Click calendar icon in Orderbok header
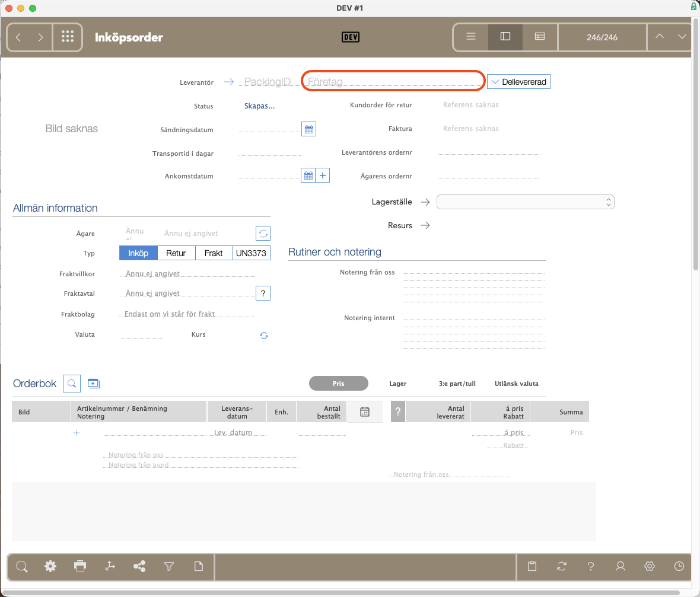700x597 pixels. pyautogui.click(x=365, y=412)
